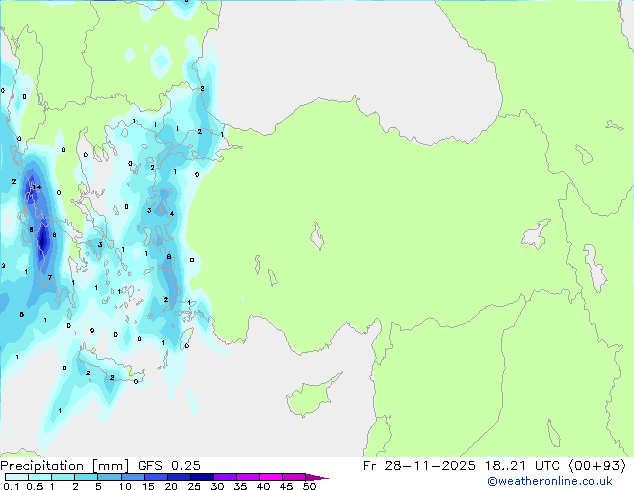Screen dimensions: 634x490
Task: Click the '25' legend scale value
Action: 194,486
